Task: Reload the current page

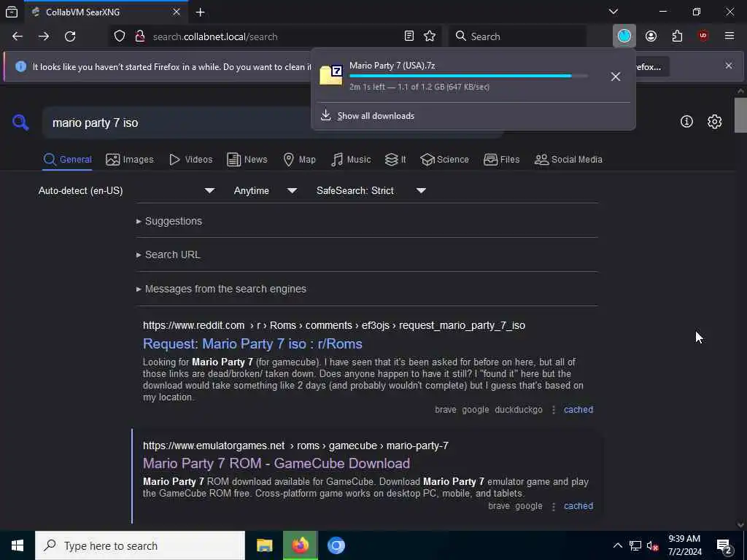Action: click(70, 36)
